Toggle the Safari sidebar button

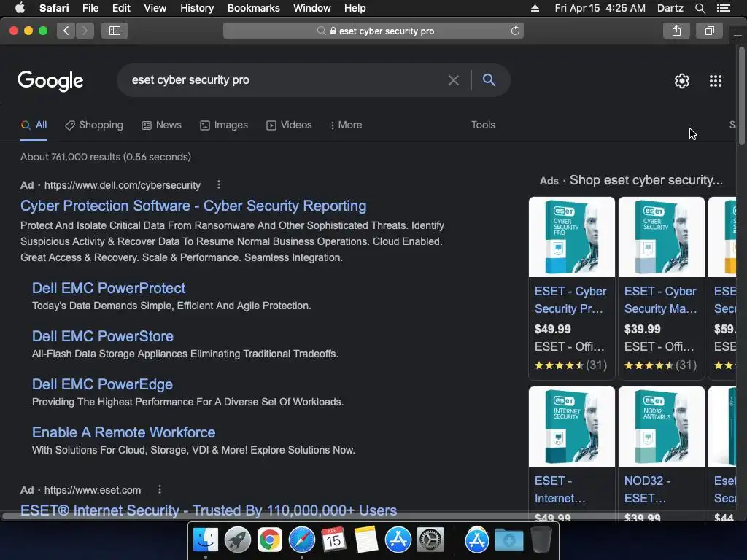115,31
